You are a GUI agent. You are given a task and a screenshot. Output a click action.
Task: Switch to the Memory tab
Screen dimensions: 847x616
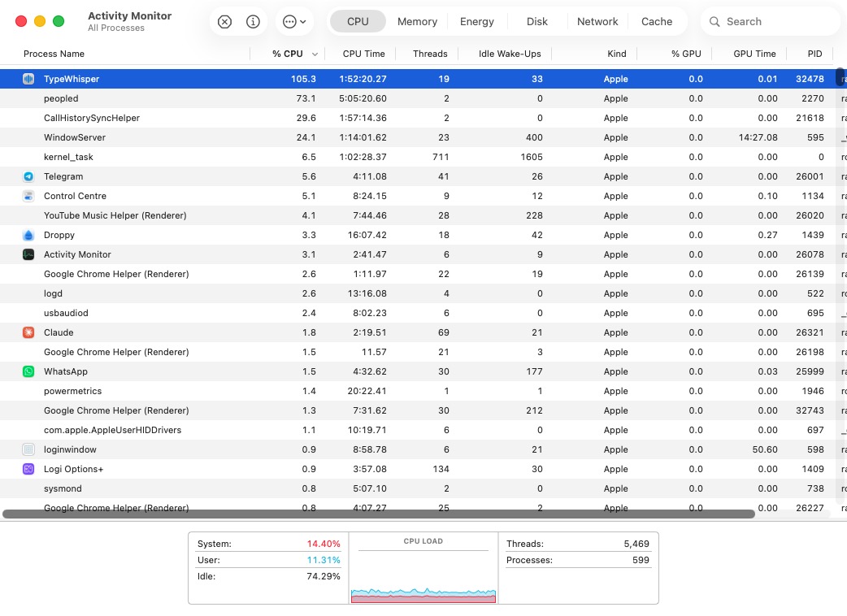coord(417,22)
